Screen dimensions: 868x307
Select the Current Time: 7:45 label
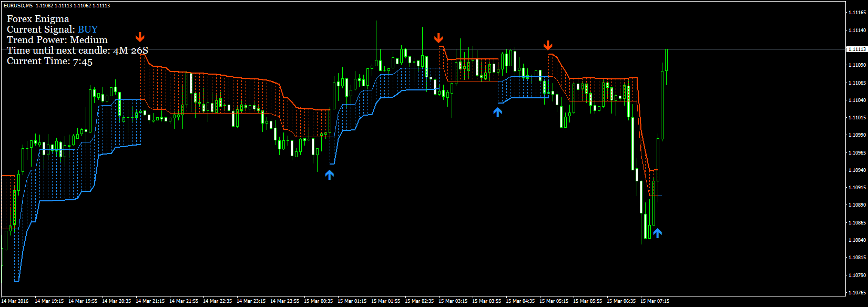click(x=49, y=61)
